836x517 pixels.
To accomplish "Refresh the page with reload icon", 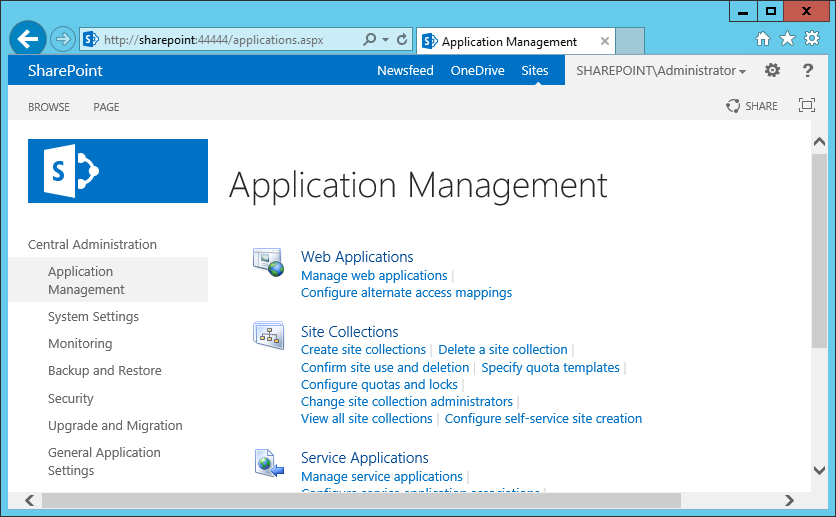I will pos(402,39).
